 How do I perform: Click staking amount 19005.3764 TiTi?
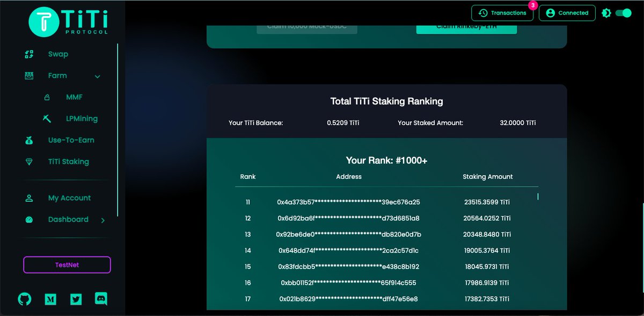click(487, 250)
